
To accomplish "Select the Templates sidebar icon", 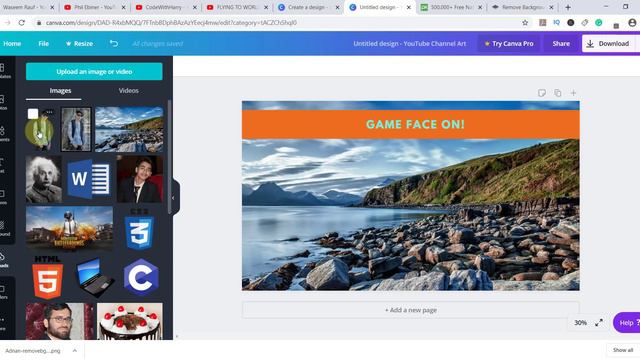I will [4, 71].
